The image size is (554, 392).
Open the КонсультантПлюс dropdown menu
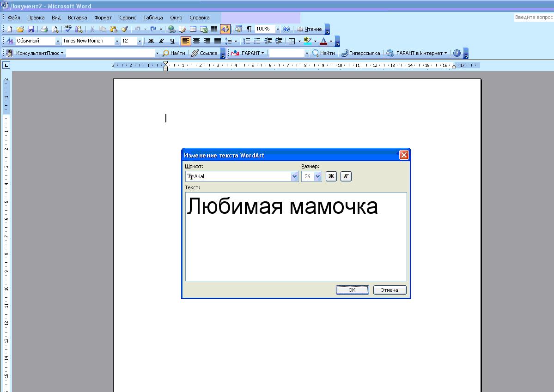(40, 53)
